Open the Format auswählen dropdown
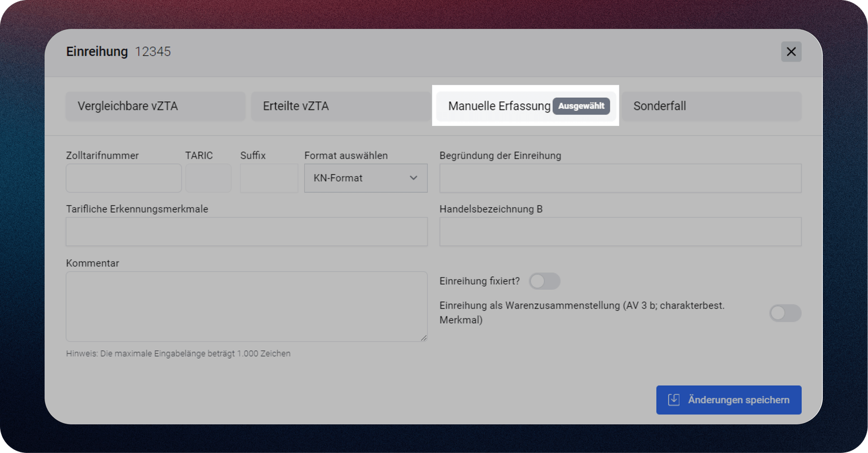 click(365, 178)
